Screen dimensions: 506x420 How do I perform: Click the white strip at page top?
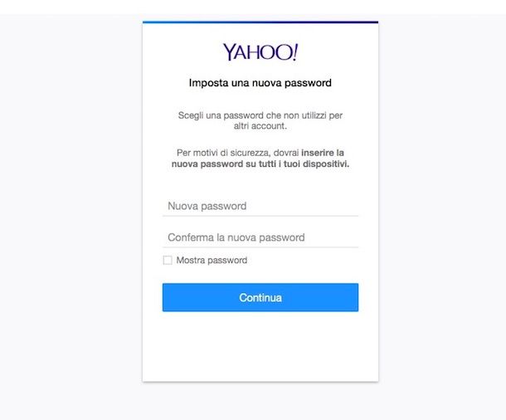point(253,7)
